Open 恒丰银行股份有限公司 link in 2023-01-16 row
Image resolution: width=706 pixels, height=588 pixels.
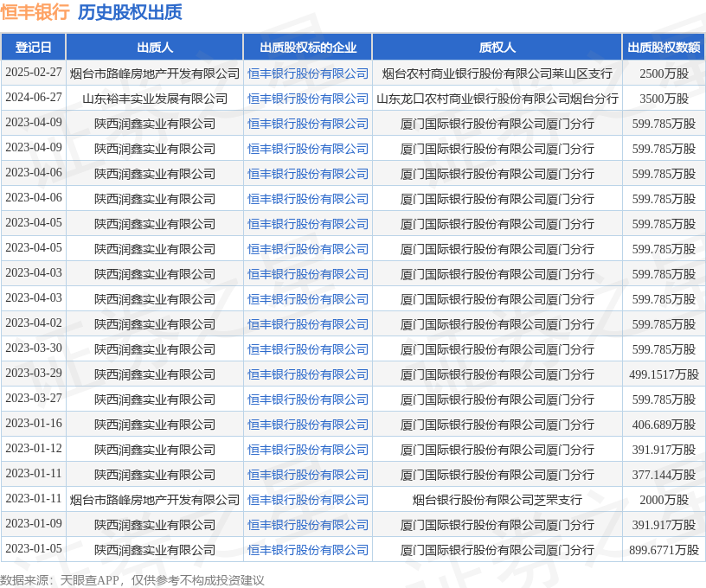click(308, 425)
